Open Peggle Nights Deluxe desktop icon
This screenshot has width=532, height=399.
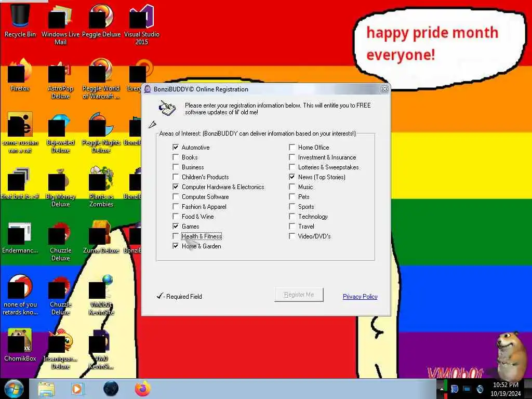click(x=101, y=132)
